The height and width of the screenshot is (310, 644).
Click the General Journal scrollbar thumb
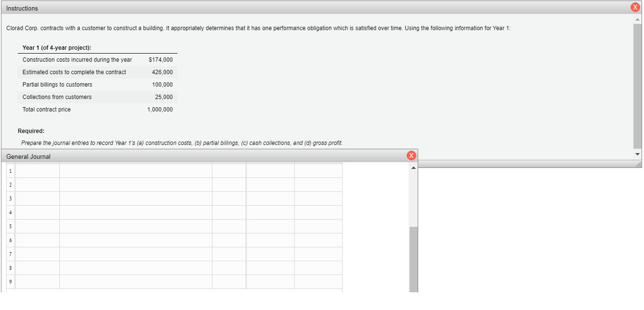point(413,259)
